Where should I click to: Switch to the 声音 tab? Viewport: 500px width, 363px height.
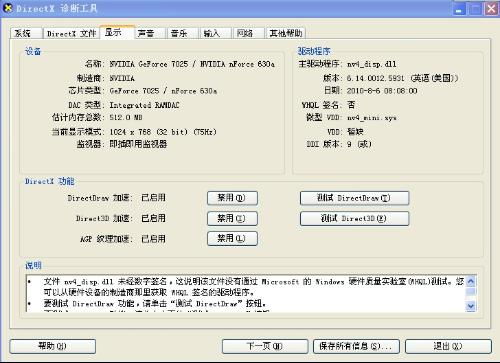150,33
